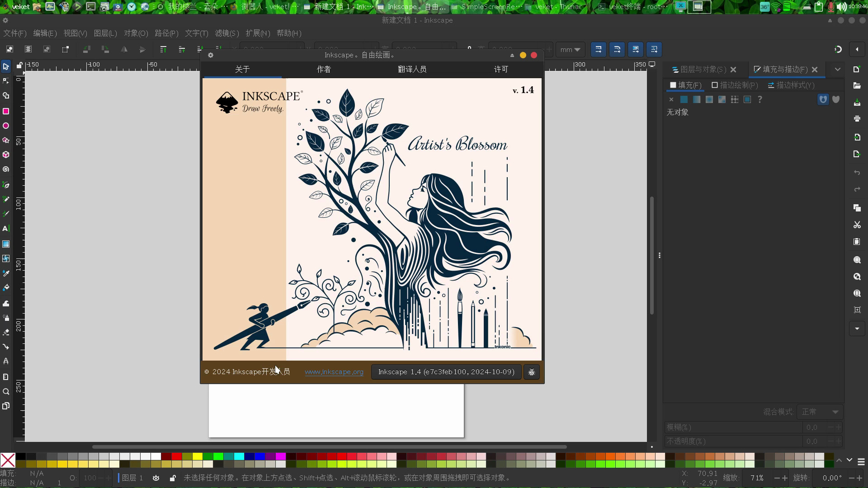Viewport: 868px width, 488px height.
Task: Collapse side panel arrow at top right
Action: click(857, 49)
